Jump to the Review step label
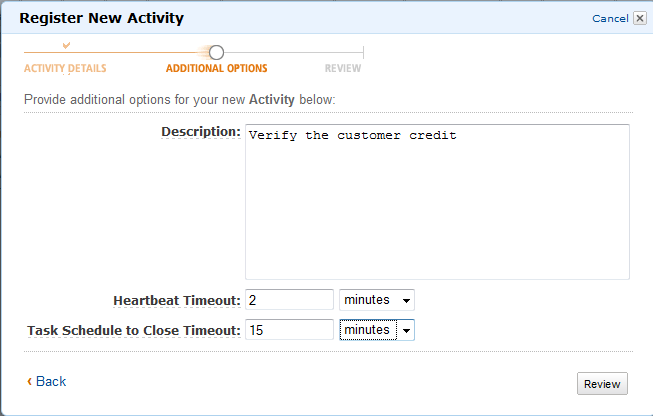Viewport: 653px width, 416px height. tap(343, 69)
